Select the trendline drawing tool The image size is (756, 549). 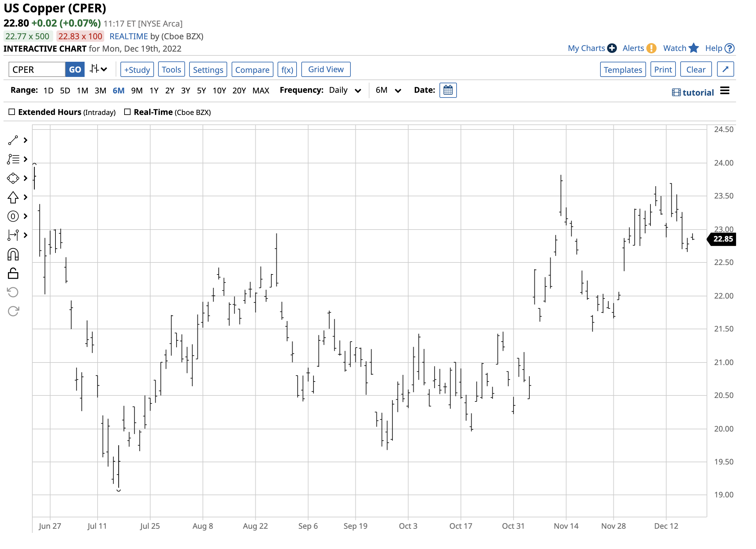[13, 140]
